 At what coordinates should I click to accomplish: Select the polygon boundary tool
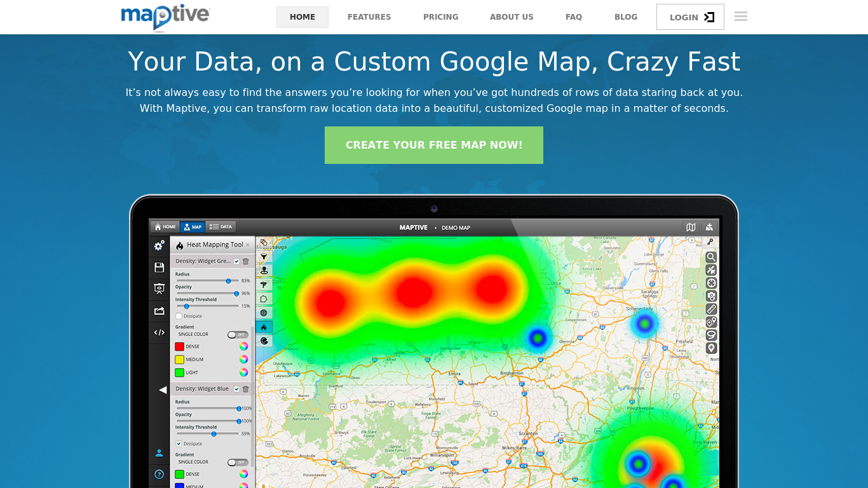click(264, 298)
